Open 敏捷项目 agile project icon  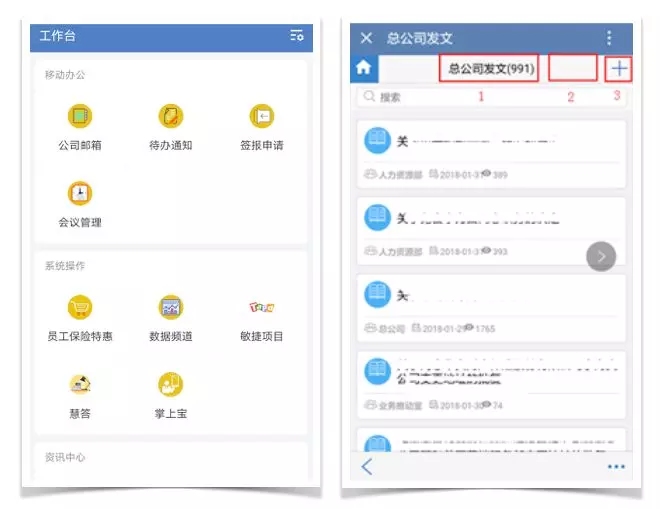pos(262,307)
